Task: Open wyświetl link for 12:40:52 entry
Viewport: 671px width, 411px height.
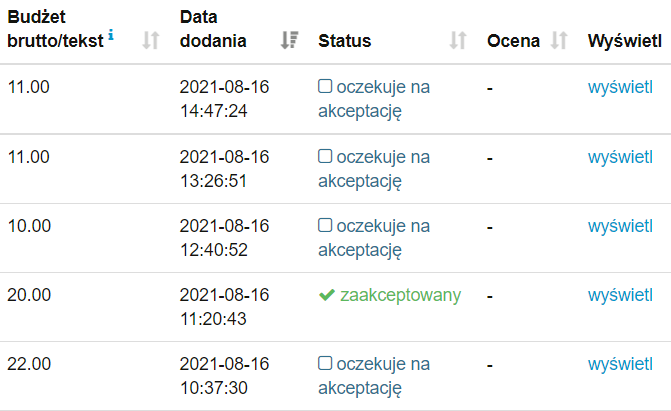Action: [620, 226]
